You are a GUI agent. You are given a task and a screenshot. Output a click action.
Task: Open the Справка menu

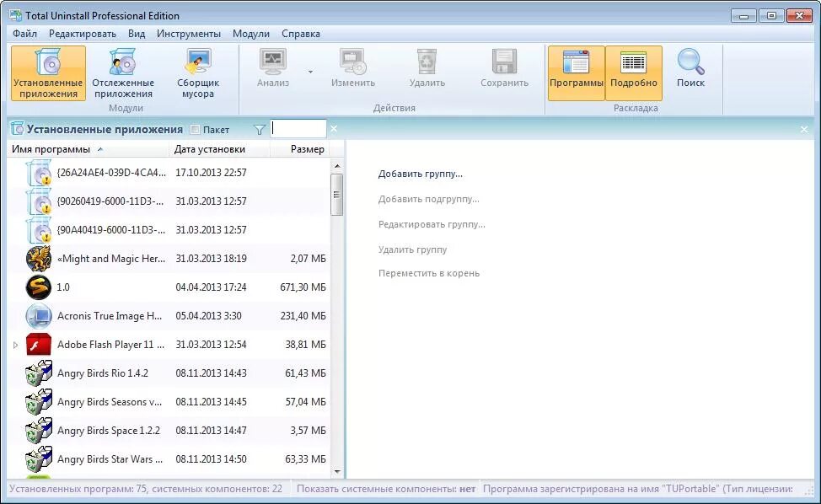(x=301, y=34)
